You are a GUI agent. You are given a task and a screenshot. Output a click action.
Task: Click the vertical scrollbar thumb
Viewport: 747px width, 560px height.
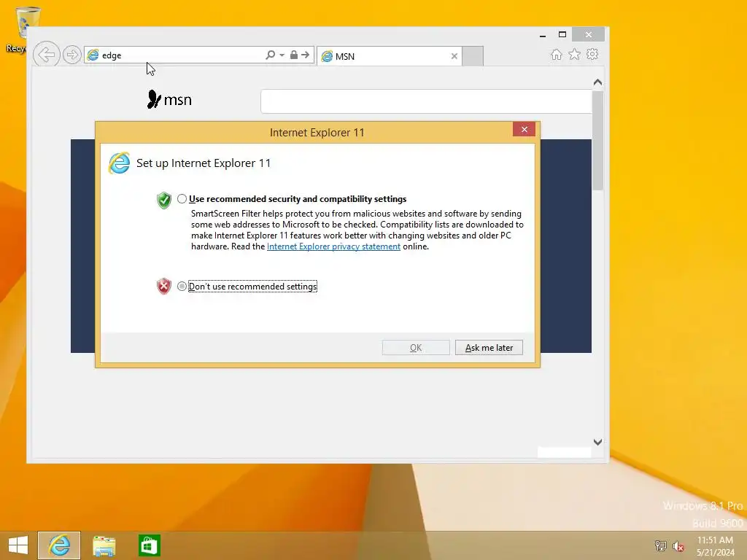pyautogui.click(x=597, y=141)
